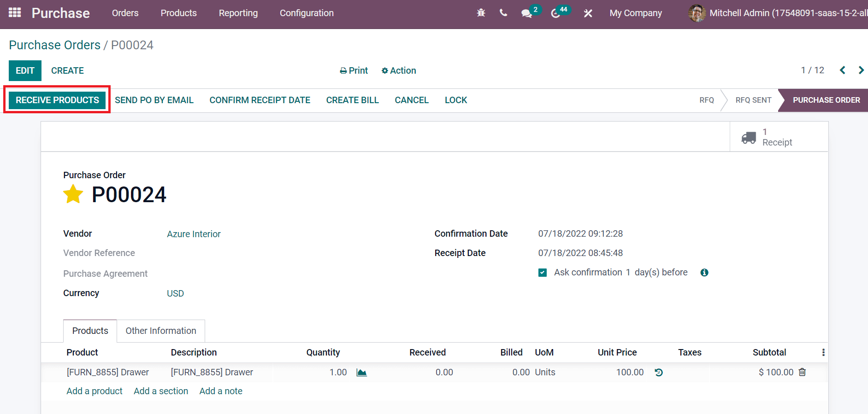Select the PURCHASE ORDER status stage
The height and width of the screenshot is (414, 868).
coord(826,100)
